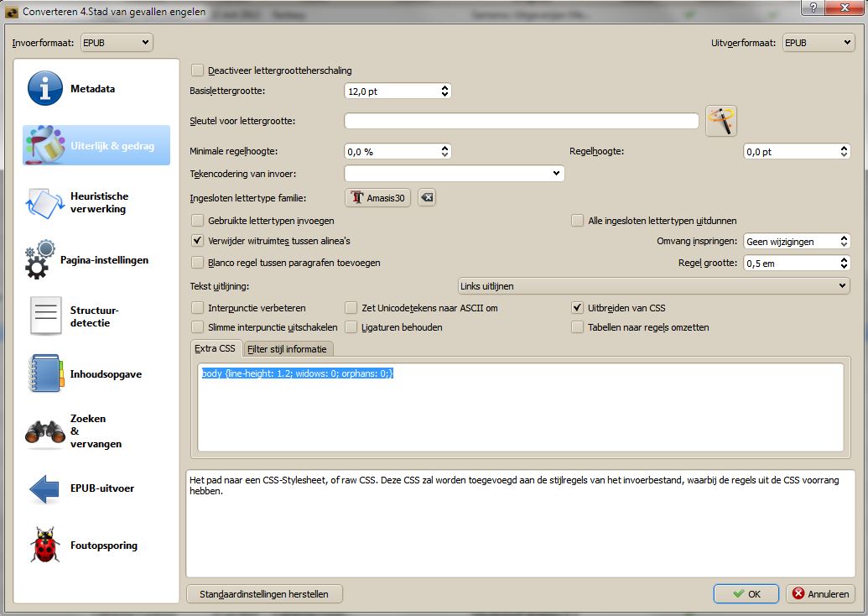This screenshot has width=868, height=616.
Task: Enable Gebruikte lettertypen invoegen
Action: (x=197, y=221)
